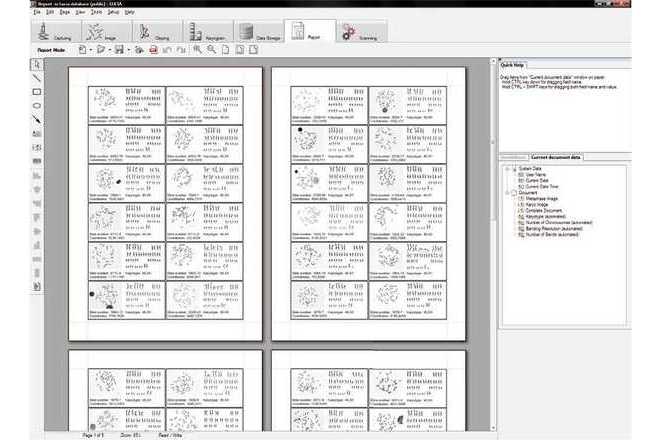660x440 pixels.
Task: Click the zoom in magnifier icon
Action: tap(197, 50)
